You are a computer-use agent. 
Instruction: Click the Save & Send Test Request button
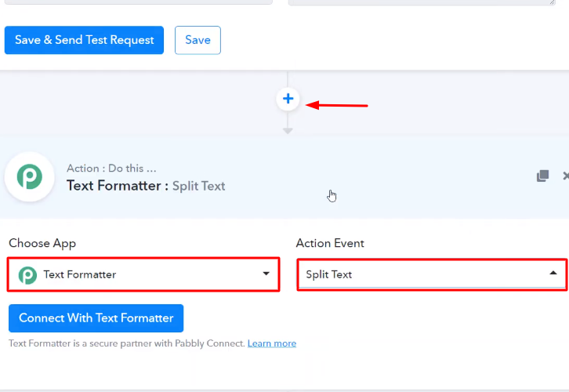pyautogui.click(x=84, y=40)
